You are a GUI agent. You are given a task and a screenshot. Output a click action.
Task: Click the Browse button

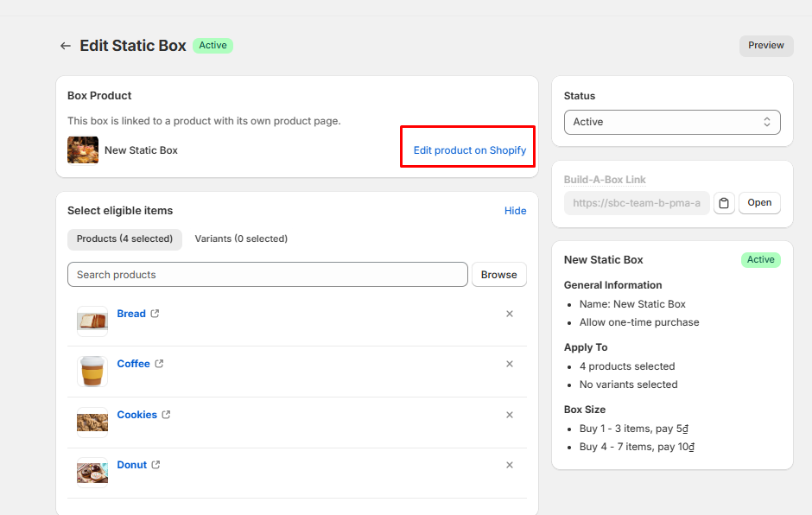coord(498,275)
